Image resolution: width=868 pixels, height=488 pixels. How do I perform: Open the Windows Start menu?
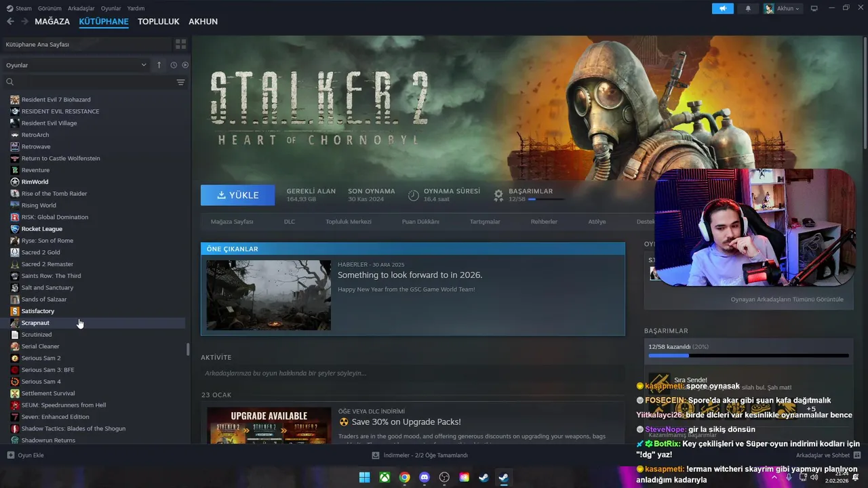click(365, 477)
